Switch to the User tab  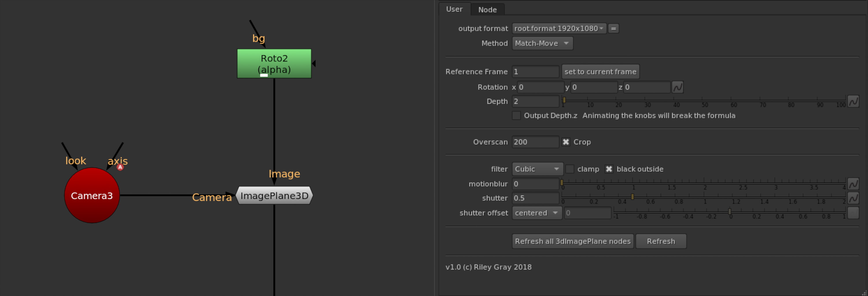tap(454, 9)
